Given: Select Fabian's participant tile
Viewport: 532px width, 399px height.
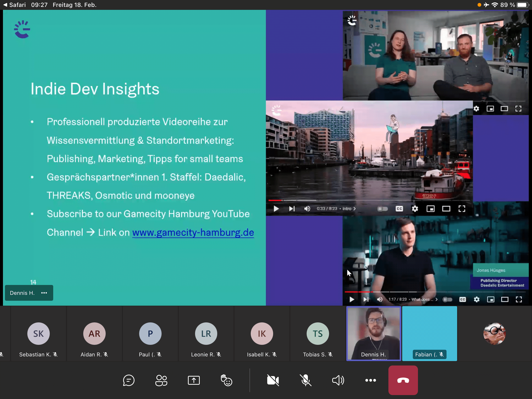Looking at the screenshot, I should coord(430,333).
